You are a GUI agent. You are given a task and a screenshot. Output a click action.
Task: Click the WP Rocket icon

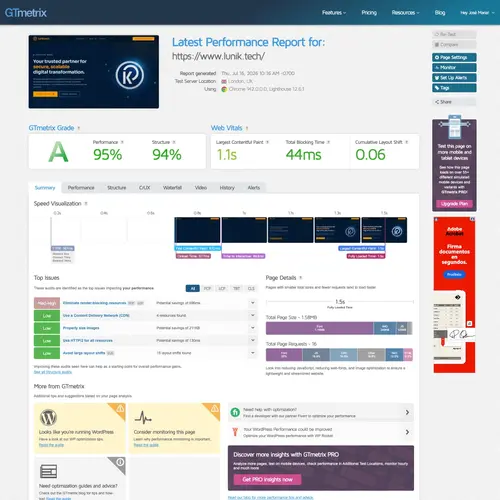pyautogui.click(x=235, y=432)
